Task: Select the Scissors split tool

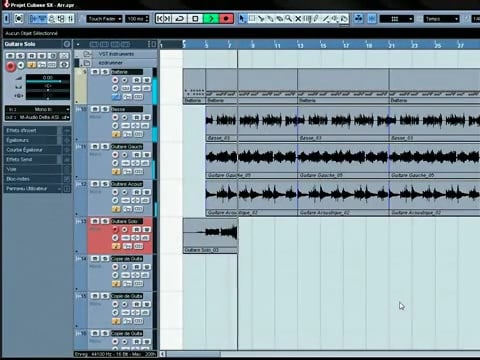Action: pyautogui.click(x=261, y=19)
